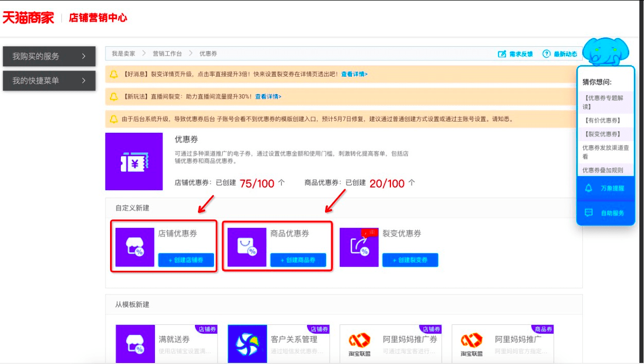Open the 阿里妈妈推广券 template

coord(391,343)
